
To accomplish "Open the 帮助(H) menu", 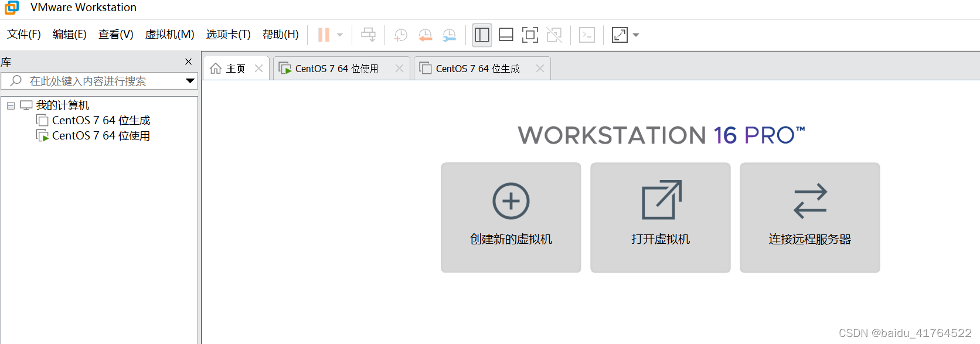I will (281, 35).
